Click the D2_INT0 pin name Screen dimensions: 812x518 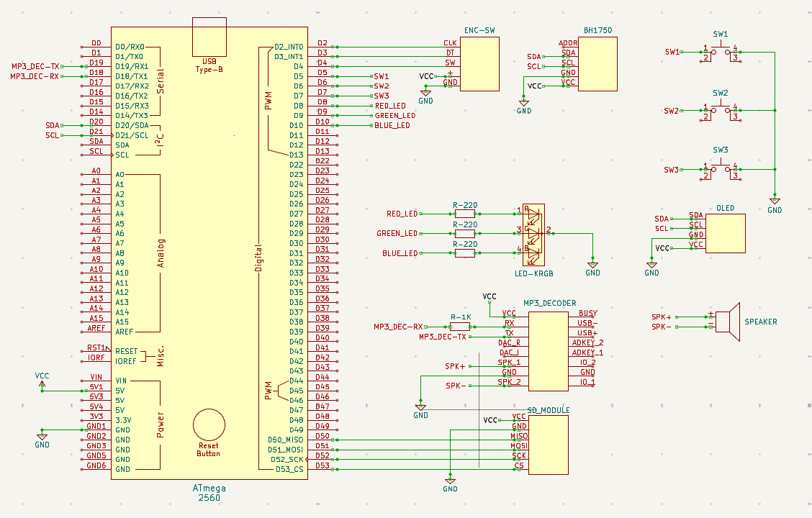click(x=289, y=47)
